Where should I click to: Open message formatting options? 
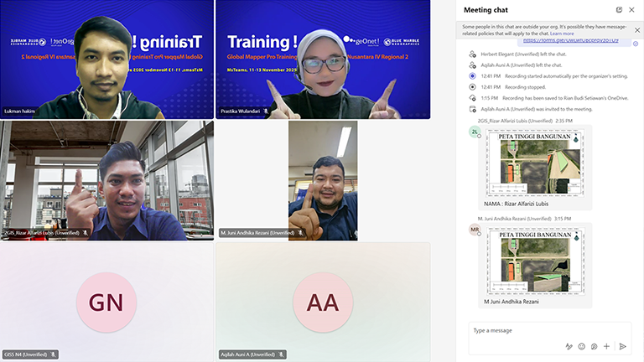[x=569, y=346]
